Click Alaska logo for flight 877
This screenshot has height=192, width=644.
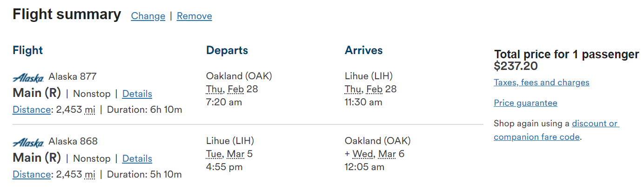point(28,77)
